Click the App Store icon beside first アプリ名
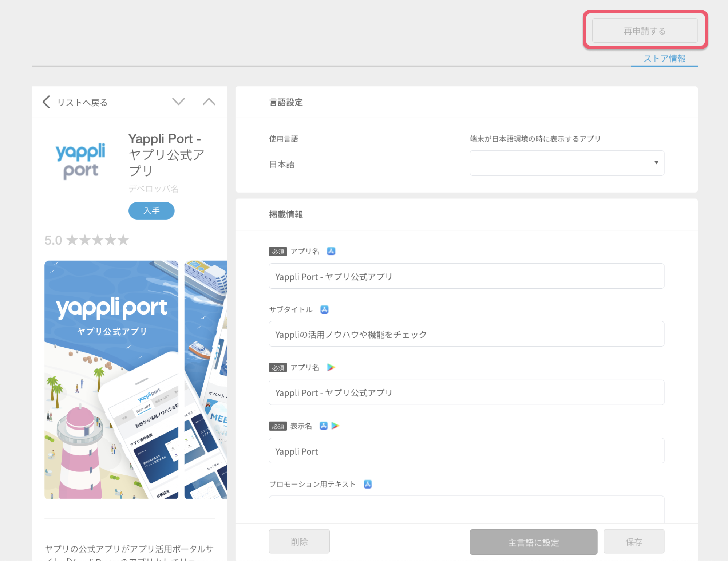The image size is (728, 561). 331,251
